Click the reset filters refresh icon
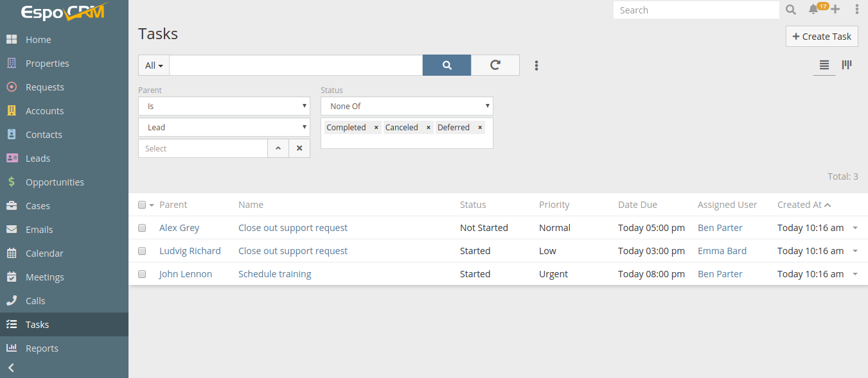Viewport: 868px width, 378px height. (495, 65)
